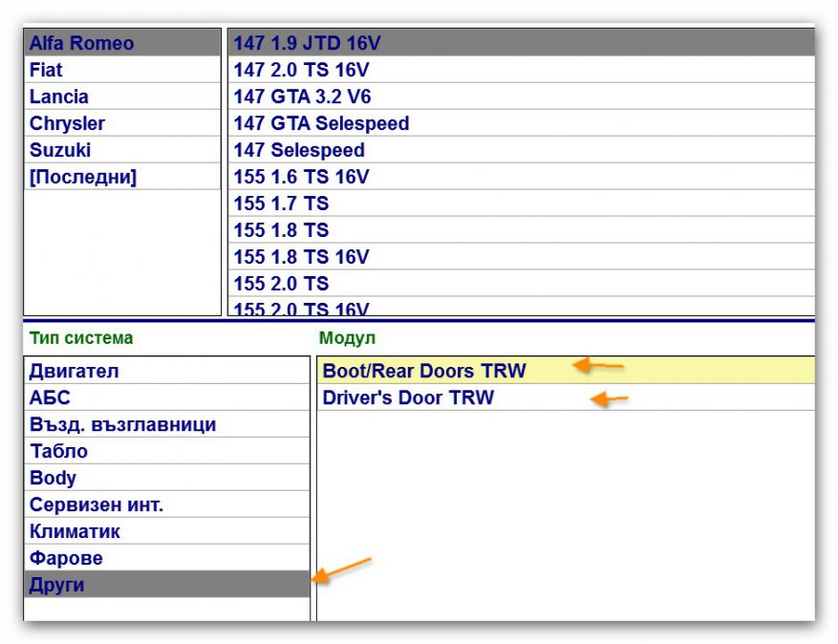Select Lancia car make
The image size is (838, 644).
tap(59, 97)
